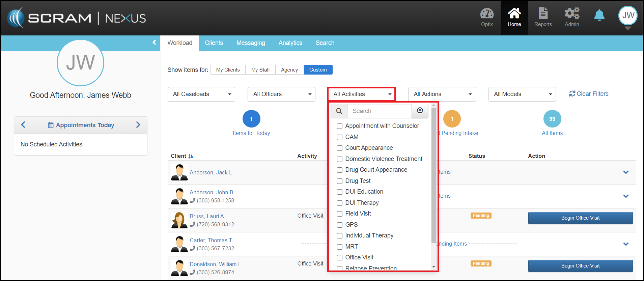Viewport: 644px width, 281px height.
Task: Click the notifications bell icon
Action: pyautogui.click(x=599, y=16)
